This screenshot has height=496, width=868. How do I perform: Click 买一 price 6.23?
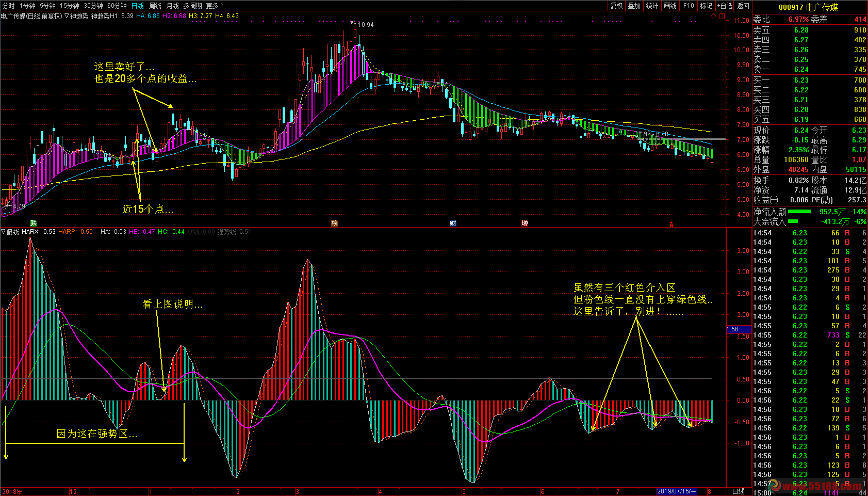tap(801, 80)
